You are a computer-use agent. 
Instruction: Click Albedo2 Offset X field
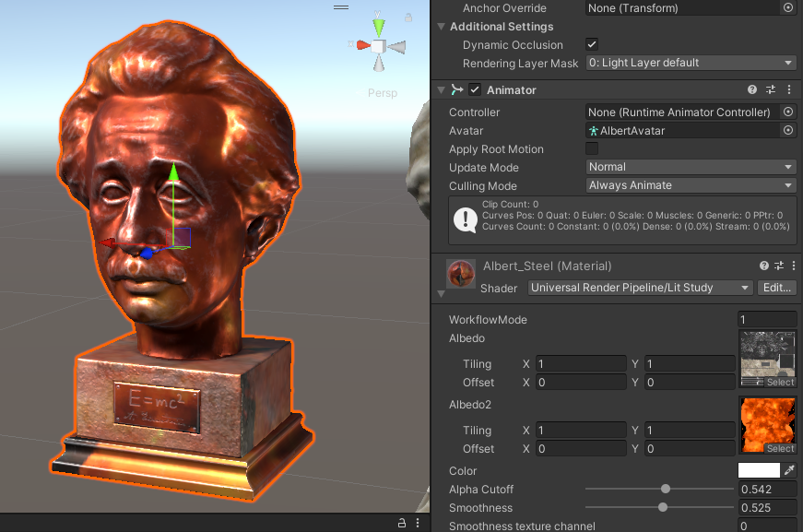pos(581,448)
